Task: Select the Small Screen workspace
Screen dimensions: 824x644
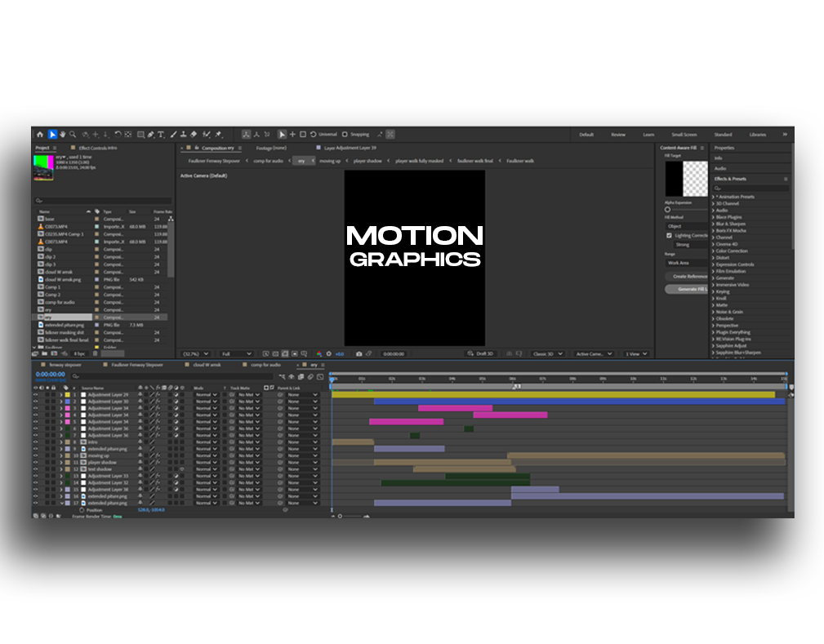Action: click(684, 135)
